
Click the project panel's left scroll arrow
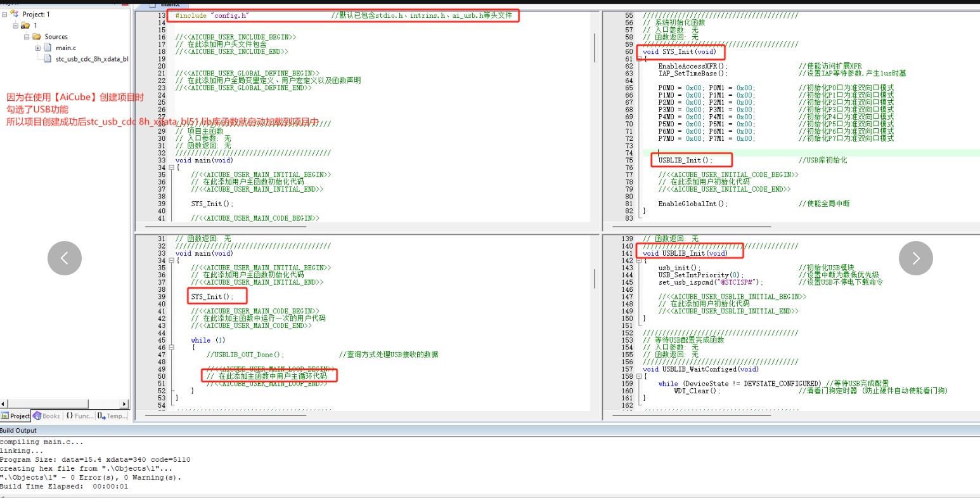pos(4,404)
